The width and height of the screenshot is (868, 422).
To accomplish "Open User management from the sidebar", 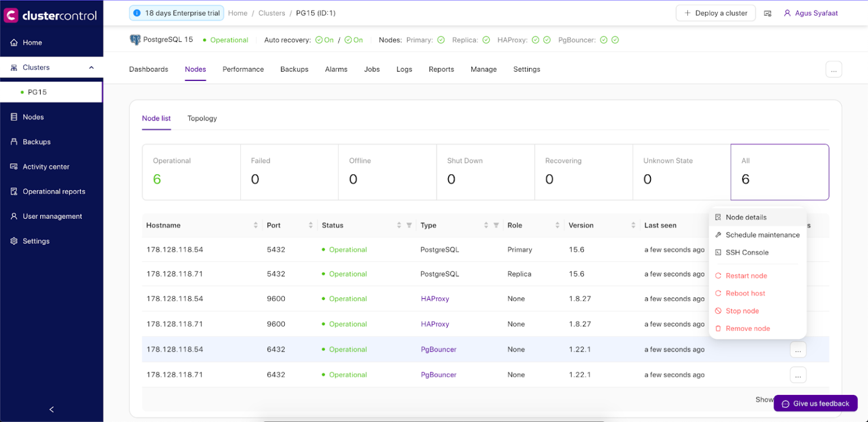I will click(14, 216).
